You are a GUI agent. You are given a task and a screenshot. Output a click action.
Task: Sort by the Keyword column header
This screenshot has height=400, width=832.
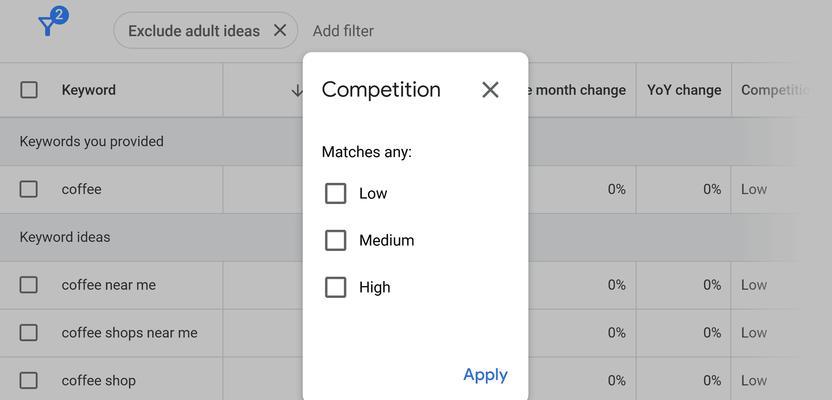click(89, 90)
